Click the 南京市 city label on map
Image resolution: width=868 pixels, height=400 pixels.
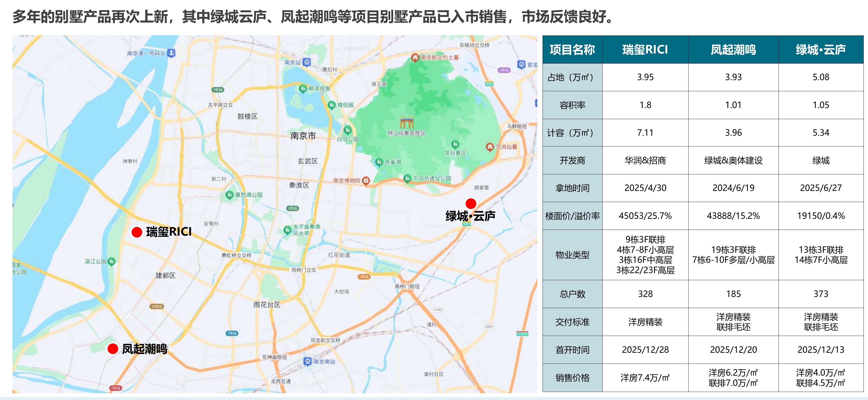pyautogui.click(x=303, y=136)
